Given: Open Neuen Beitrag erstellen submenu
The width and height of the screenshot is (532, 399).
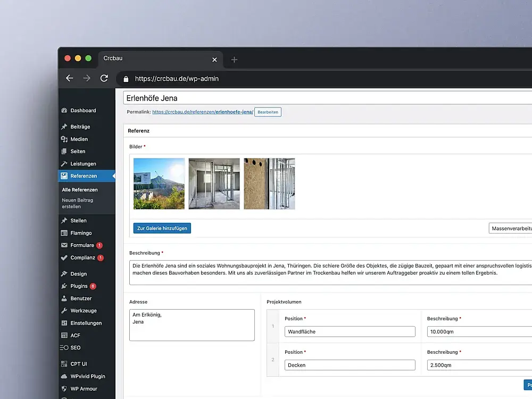Looking at the screenshot, I should [77, 203].
